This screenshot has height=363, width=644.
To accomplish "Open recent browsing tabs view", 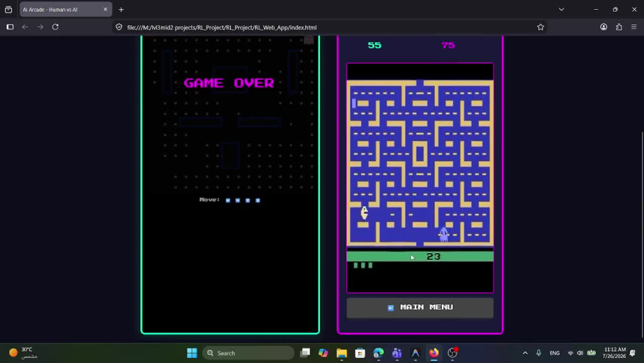I will [8, 10].
